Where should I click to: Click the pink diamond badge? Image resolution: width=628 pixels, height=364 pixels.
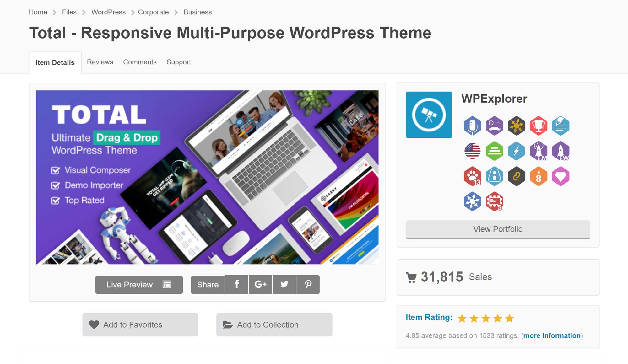click(560, 176)
